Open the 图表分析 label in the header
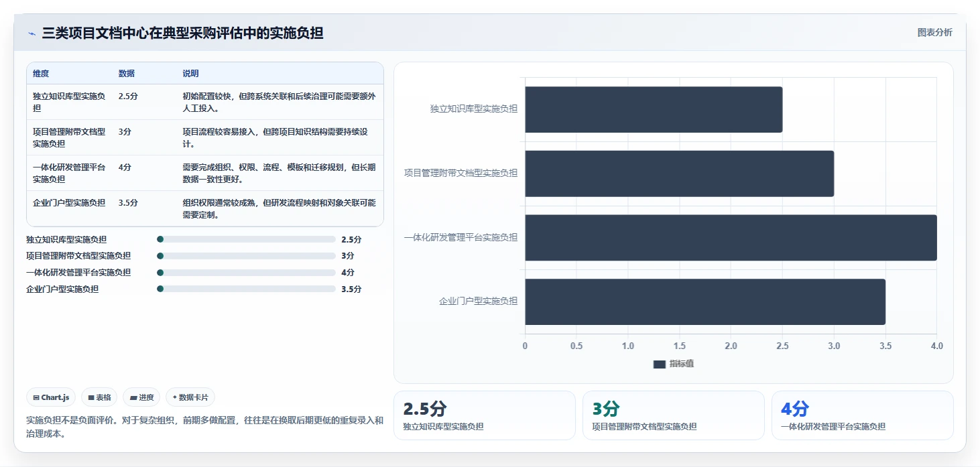This screenshot has width=980, height=467. click(x=934, y=32)
